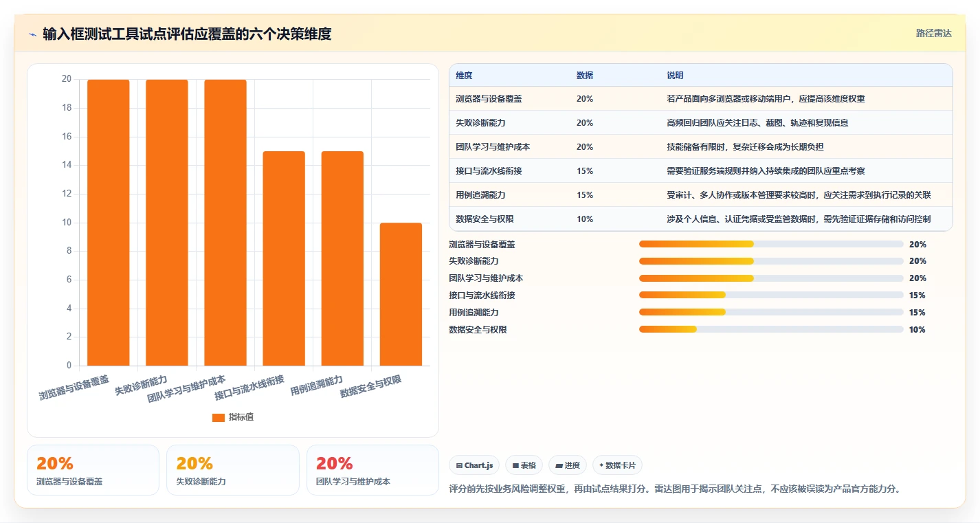Screen dimensions: 980x523
Task: Select table cell 用例追溯能力
Action: click(x=480, y=195)
